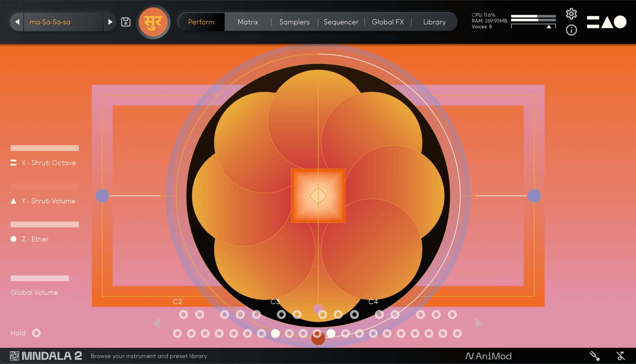The image size is (636, 364).
Task: Toggle the X - Shruti Octave control
Action: 13,163
